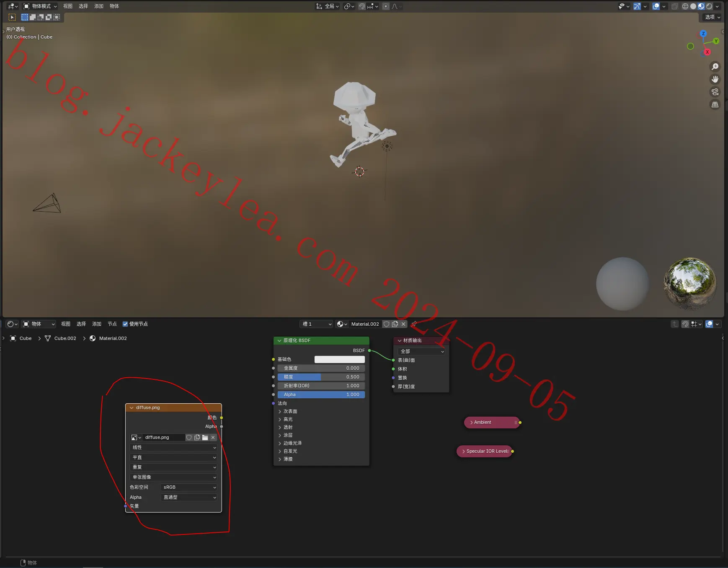This screenshot has width=728, height=568.
Task: Switch orthographic/perspective grid icon
Action: point(715,104)
